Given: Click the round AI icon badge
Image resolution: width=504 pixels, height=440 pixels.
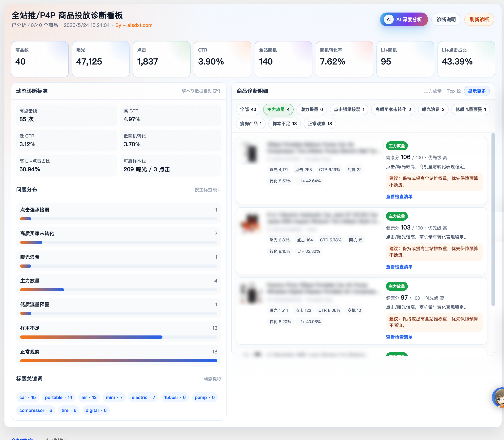Looking at the screenshot, I should pos(389,19).
